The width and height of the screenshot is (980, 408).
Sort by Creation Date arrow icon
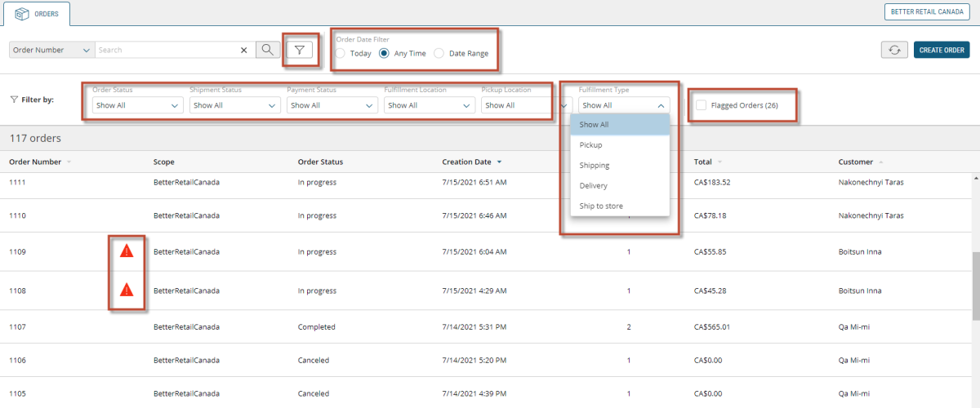click(x=499, y=162)
